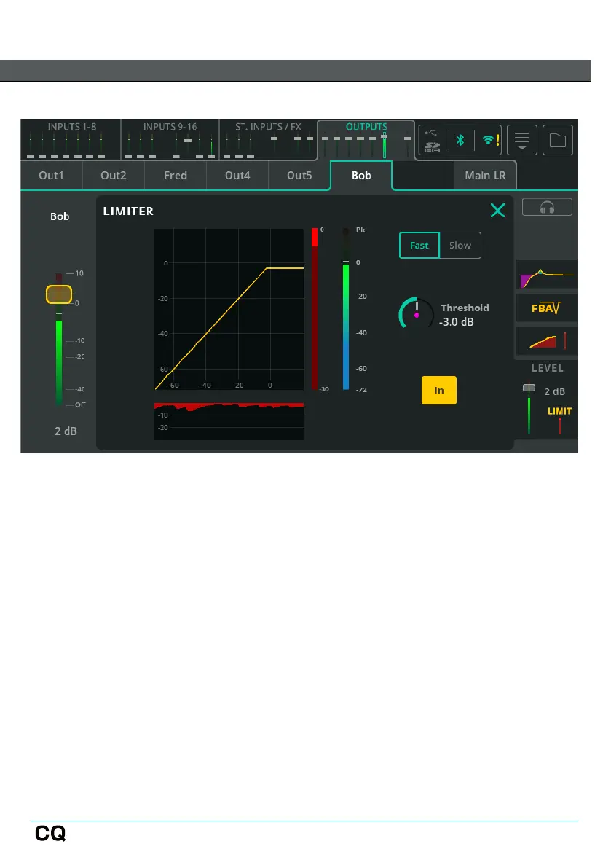This screenshot has width=611, height=868.
Task: Click the Wi-Fi warning icon
Action: 491,140
